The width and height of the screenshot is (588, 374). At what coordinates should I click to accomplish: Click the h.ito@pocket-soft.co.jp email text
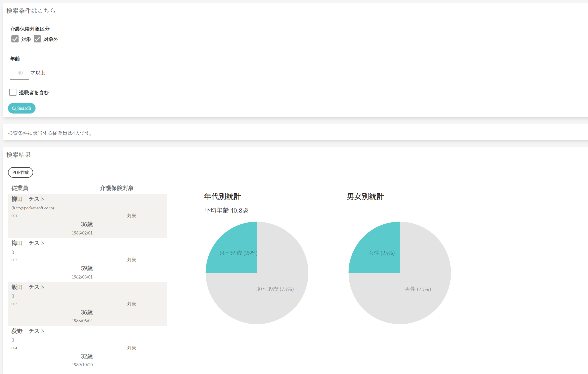click(x=33, y=208)
